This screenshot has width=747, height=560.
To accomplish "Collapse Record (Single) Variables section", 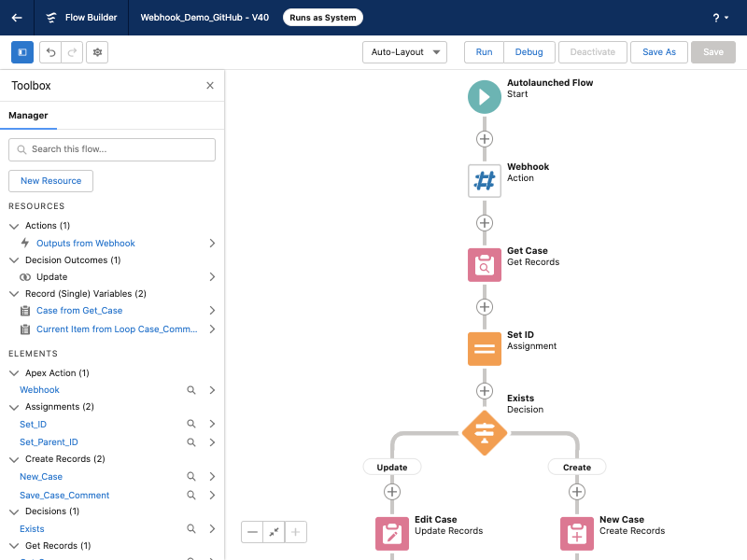I will [x=14, y=294].
